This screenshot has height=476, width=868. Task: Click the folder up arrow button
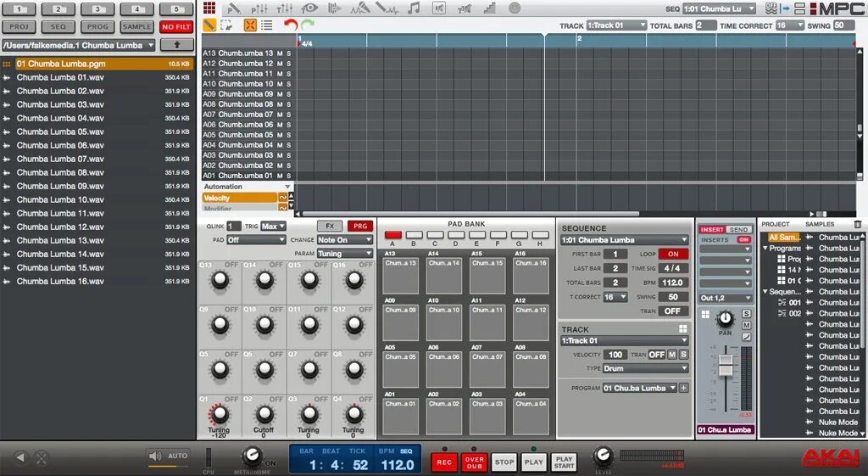pos(177,45)
